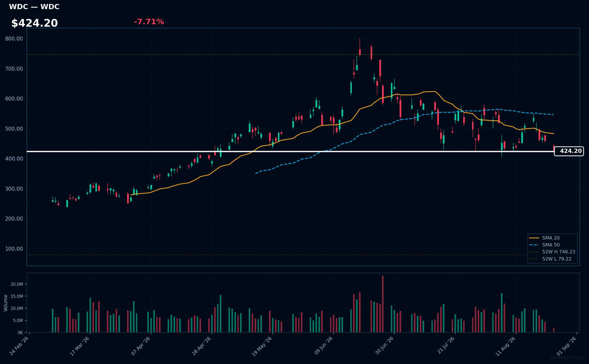The width and height of the screenshot is (589, 364).
Task: Click the orange SMA 20 legend line sample
Action: click(534, 238)
